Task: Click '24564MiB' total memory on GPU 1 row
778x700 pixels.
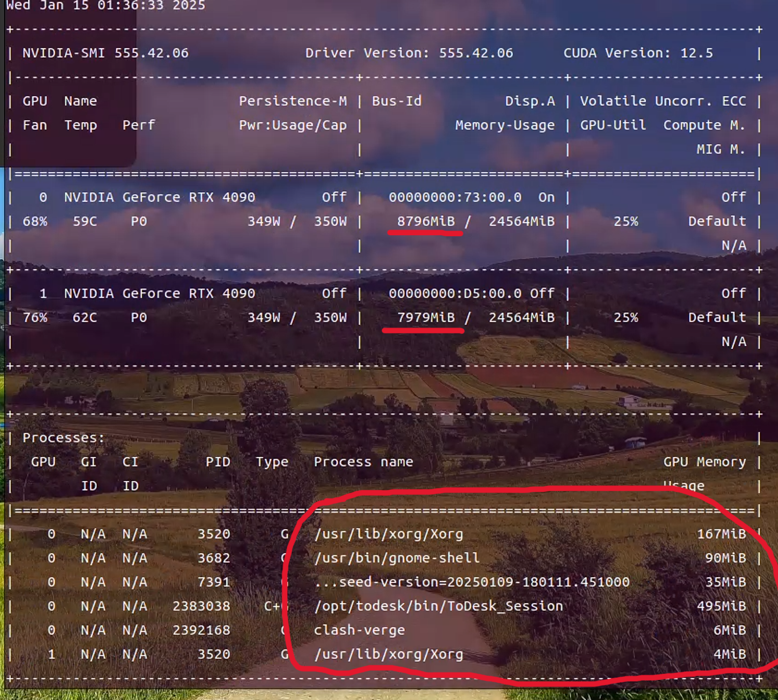Action: pos(522,317)
